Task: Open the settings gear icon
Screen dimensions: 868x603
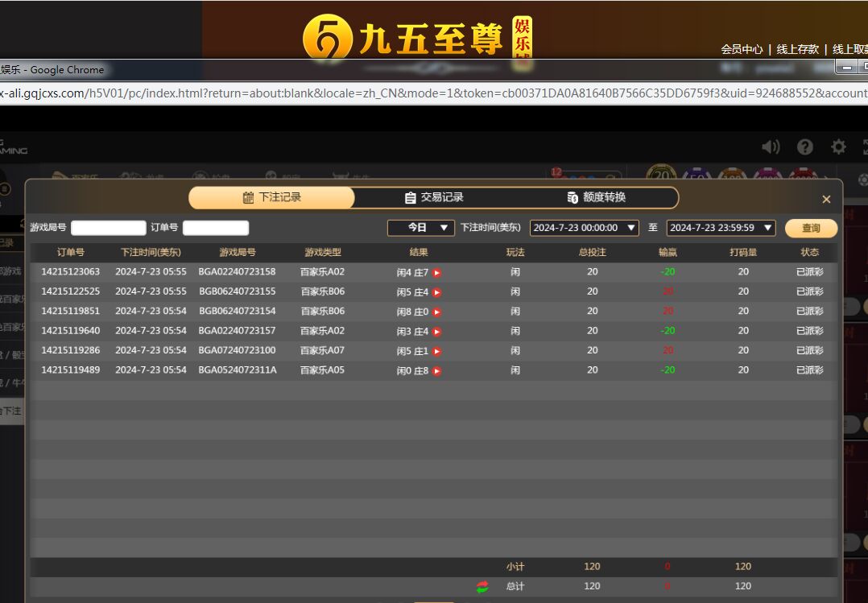Action: point(838,147)
